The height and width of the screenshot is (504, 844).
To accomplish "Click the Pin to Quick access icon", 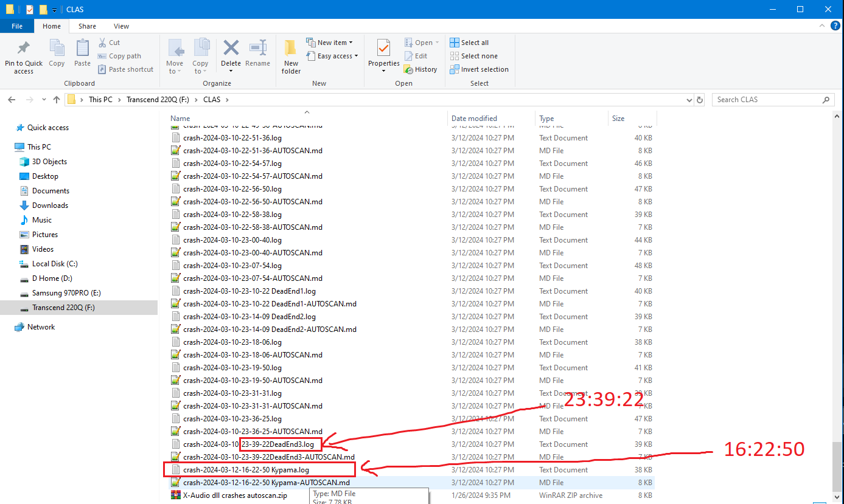I will 23,49.
